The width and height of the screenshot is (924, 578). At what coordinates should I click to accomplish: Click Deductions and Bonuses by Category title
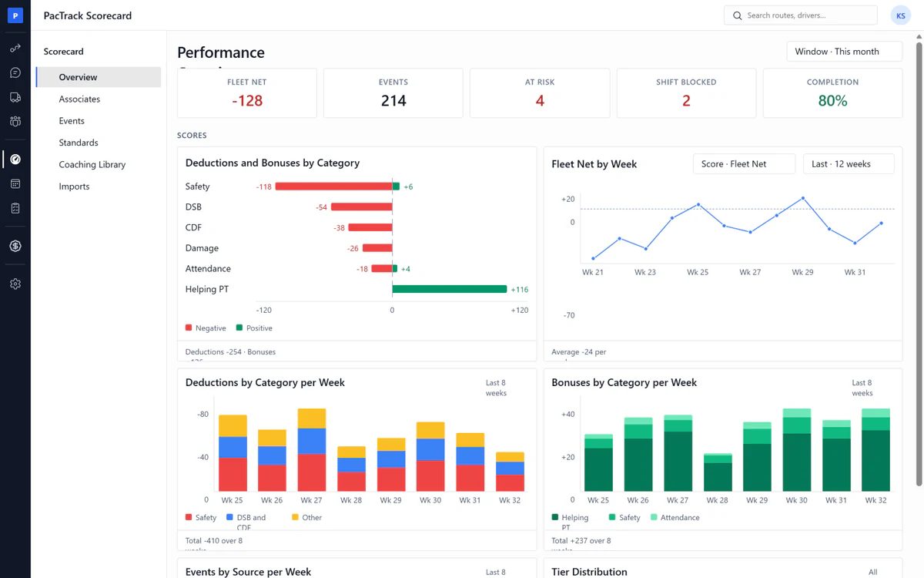pyautogui.click(x=273, y=163)
